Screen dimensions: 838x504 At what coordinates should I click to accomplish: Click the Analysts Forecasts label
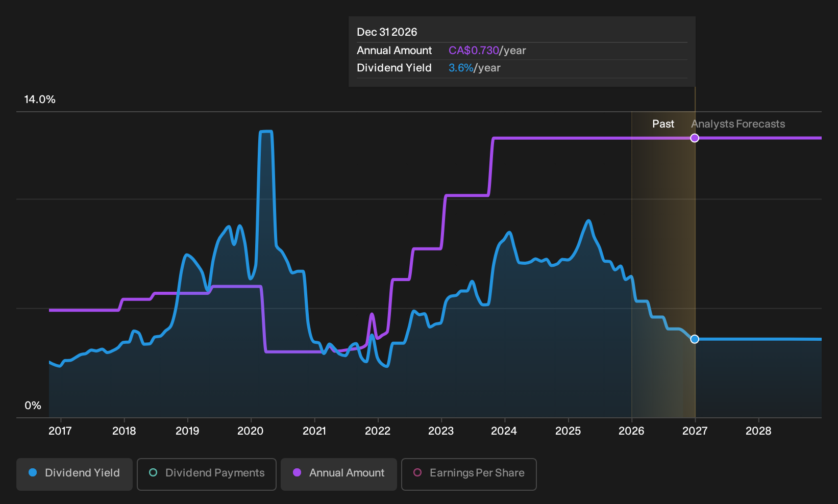(738, 124)
